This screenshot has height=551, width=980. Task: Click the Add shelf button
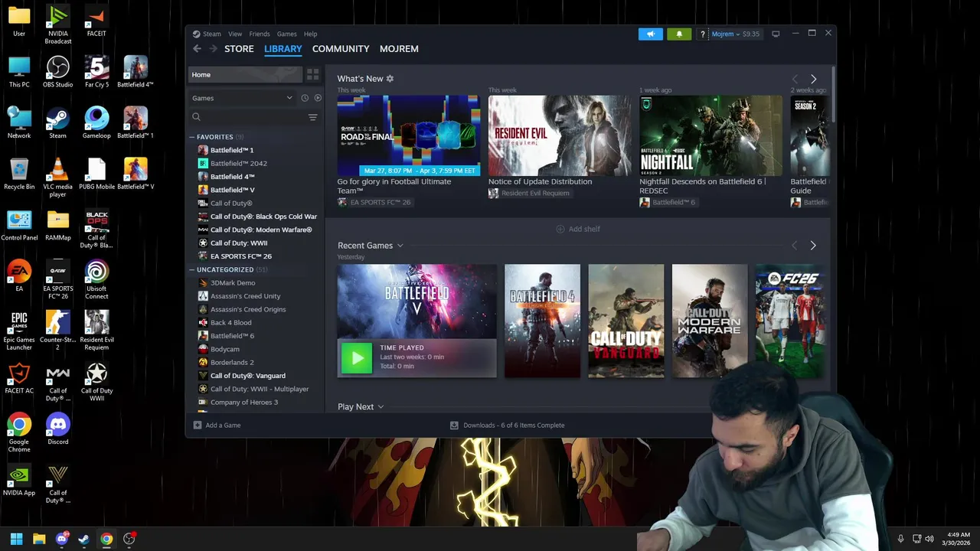(x=578, y=229)
